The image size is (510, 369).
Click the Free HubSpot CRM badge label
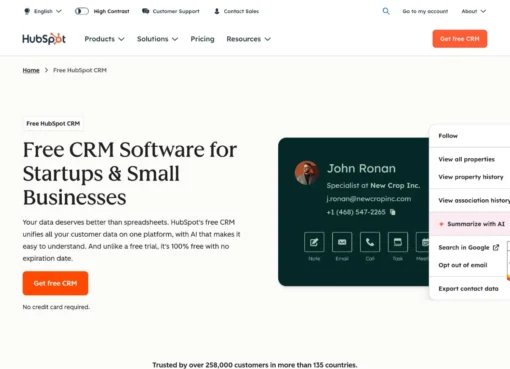[53, 124]
